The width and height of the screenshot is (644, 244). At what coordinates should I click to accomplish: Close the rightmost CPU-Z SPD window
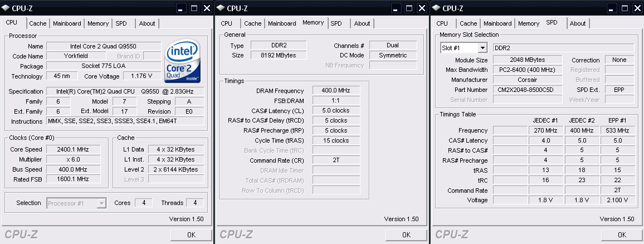(637, 8)
